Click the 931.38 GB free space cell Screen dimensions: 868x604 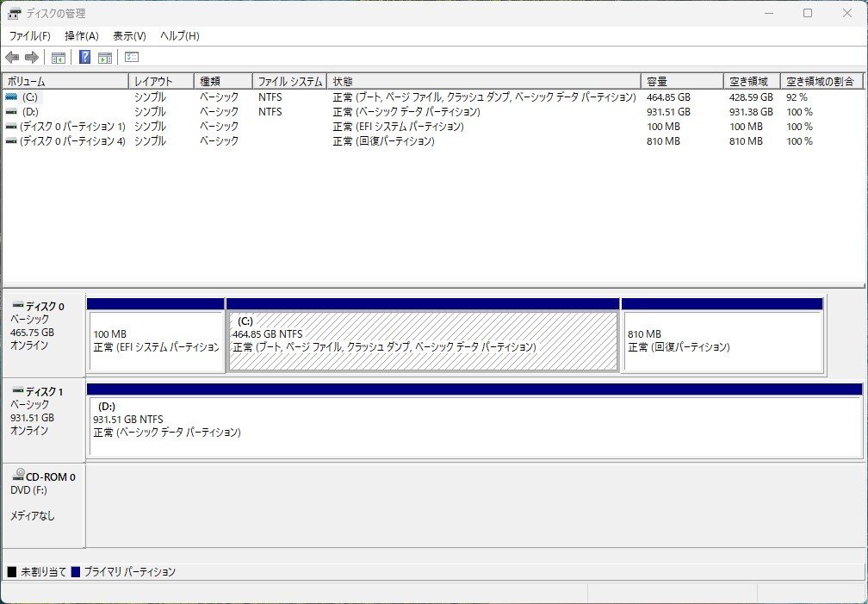pos(751,111)
